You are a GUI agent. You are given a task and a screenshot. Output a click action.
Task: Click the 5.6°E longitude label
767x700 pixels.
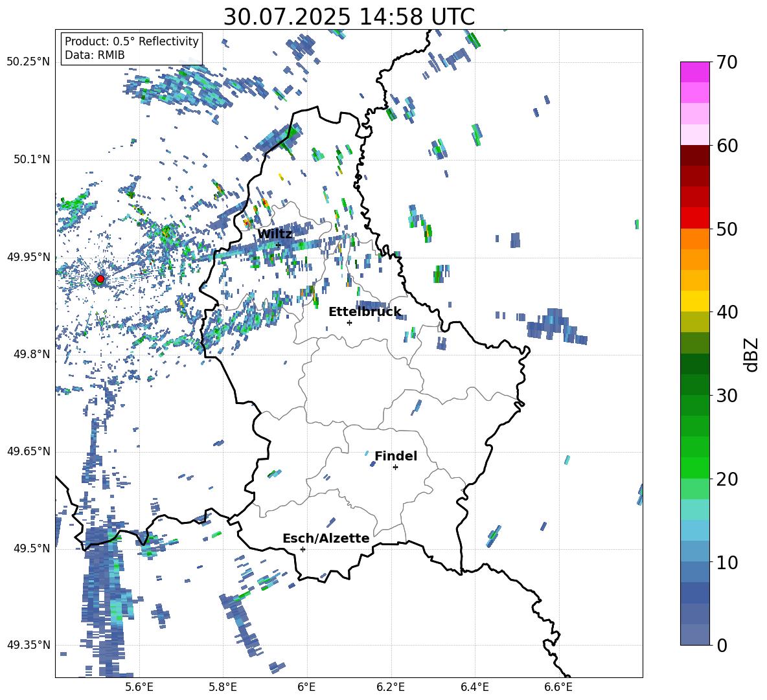139,687
